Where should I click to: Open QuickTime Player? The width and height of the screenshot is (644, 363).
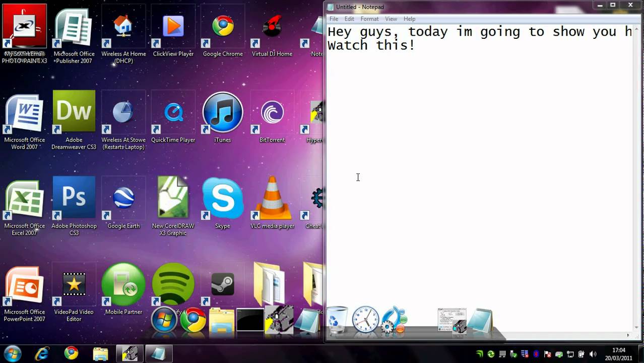[173, 112]
